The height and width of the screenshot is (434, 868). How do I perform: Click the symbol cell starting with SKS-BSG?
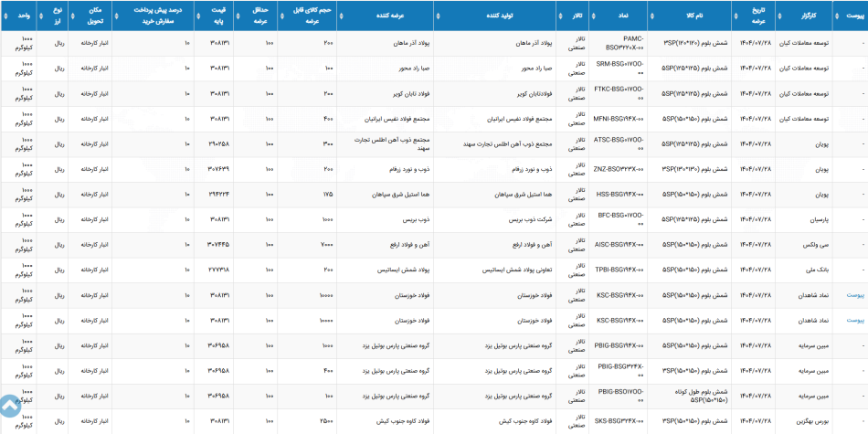(x=620, y=422)
